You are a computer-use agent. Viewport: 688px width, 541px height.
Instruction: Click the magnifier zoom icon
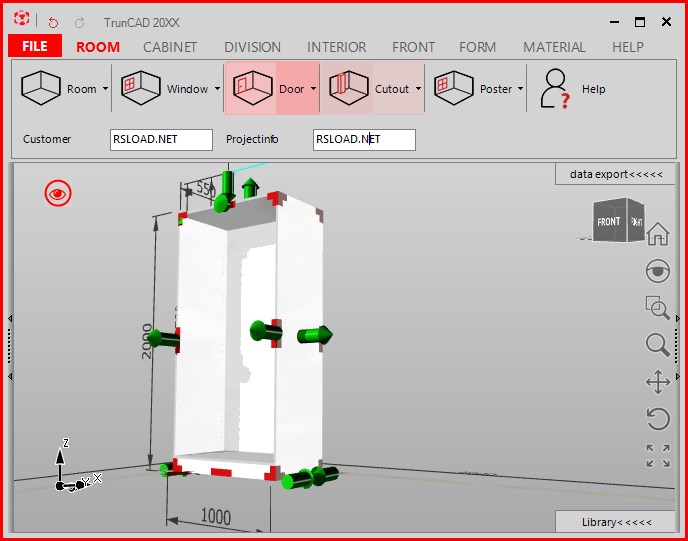click(657, 344)
